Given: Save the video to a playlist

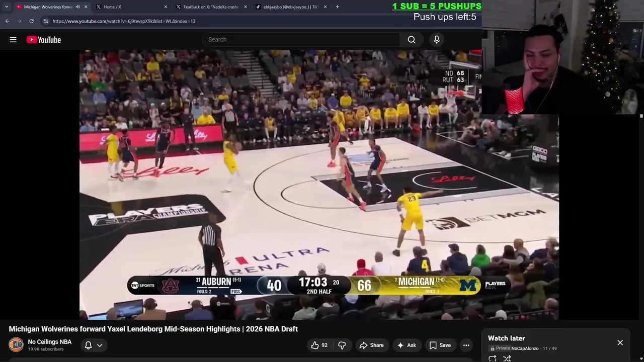Looking at the screenshot, I should 440,345.
